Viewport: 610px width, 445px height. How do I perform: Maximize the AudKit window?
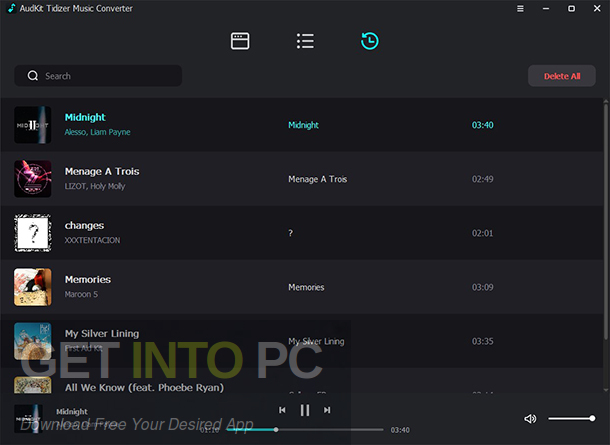(571, 9)
